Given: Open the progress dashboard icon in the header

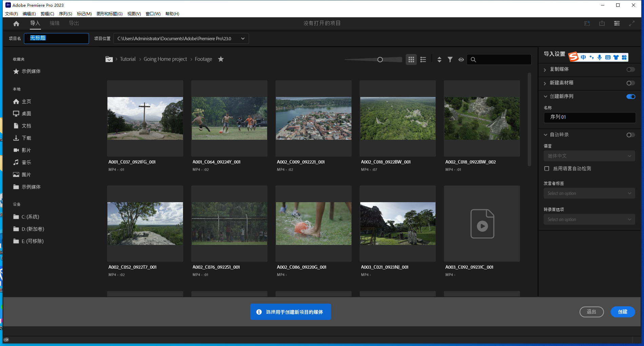Looking at the screenshot, I should click(587, 23).
